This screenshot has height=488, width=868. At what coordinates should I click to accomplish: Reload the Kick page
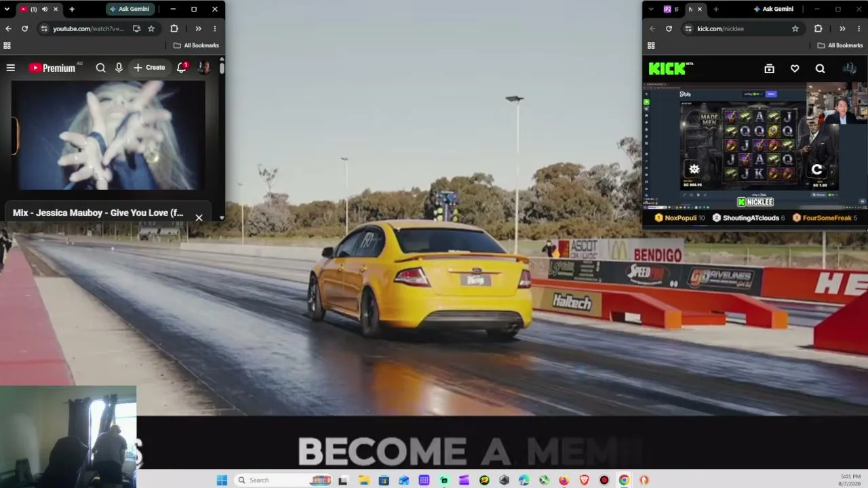[669, 28]
